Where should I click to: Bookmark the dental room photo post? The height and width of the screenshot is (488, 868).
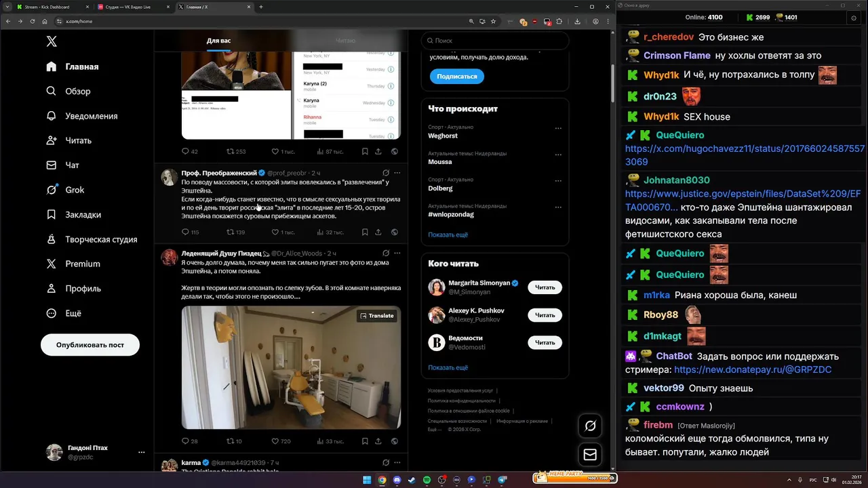coord(365,441)
